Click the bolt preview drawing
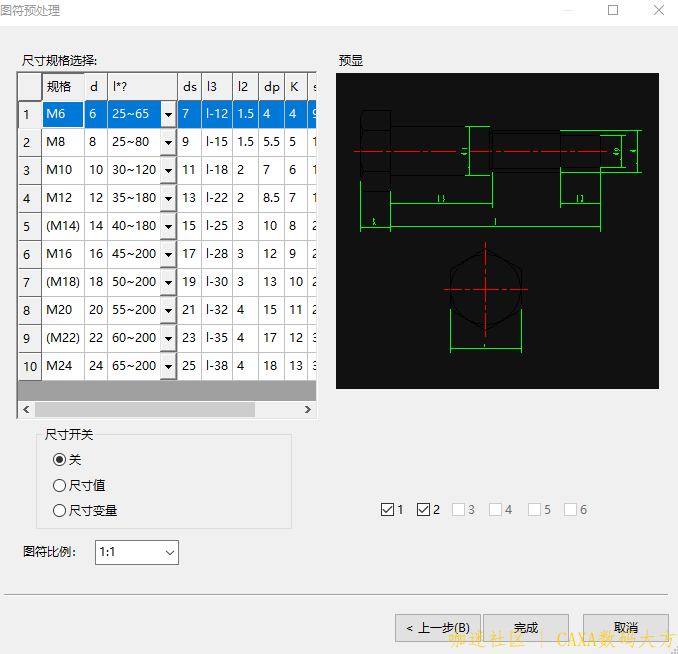 click(497, 231)
